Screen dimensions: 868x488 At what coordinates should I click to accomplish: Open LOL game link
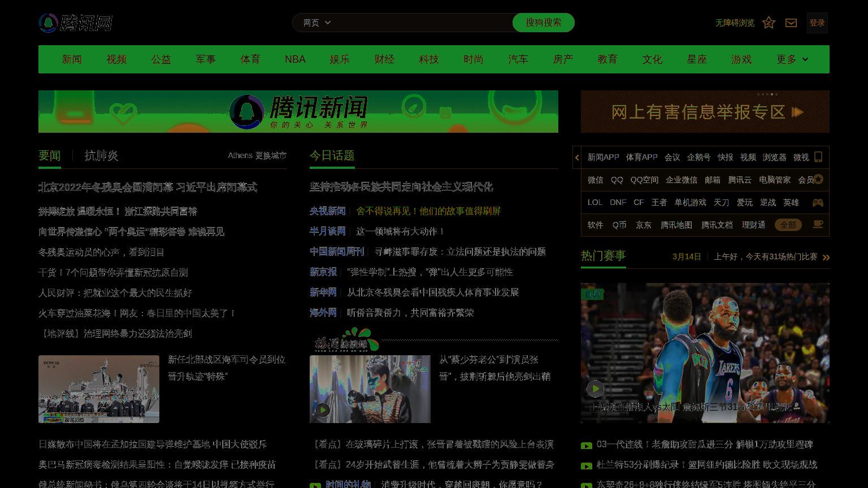595,202
